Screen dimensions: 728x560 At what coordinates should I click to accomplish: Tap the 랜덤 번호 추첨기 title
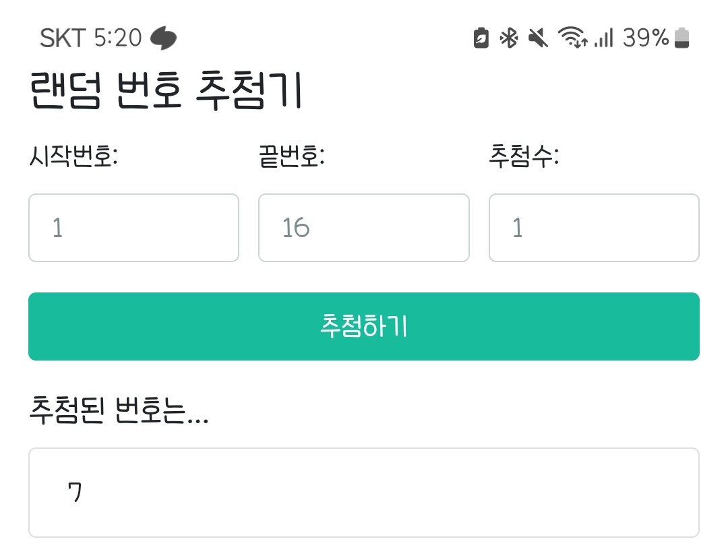[x=166, y=92]
